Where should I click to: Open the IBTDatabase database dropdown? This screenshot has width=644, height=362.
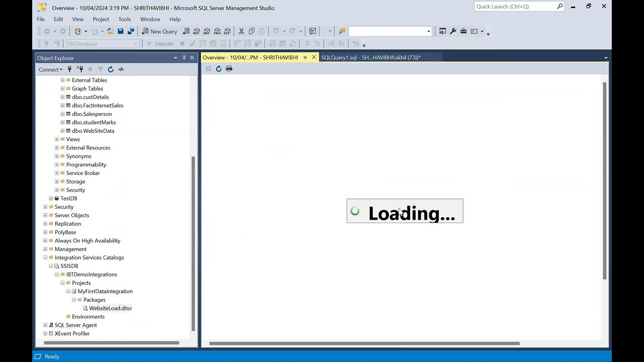click(x=135, y=44)
